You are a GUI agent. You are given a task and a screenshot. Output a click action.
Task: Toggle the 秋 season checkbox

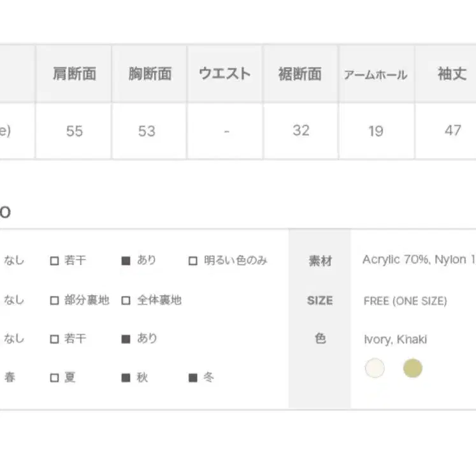126,378
